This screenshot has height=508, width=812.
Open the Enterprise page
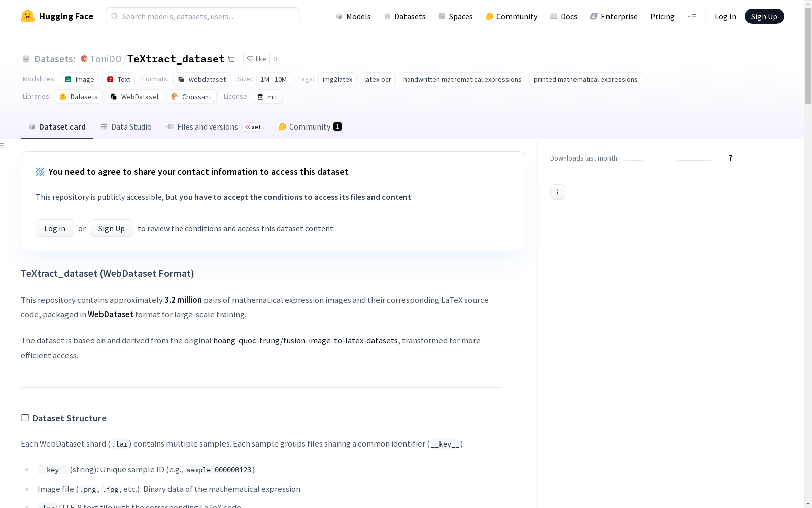614,16
